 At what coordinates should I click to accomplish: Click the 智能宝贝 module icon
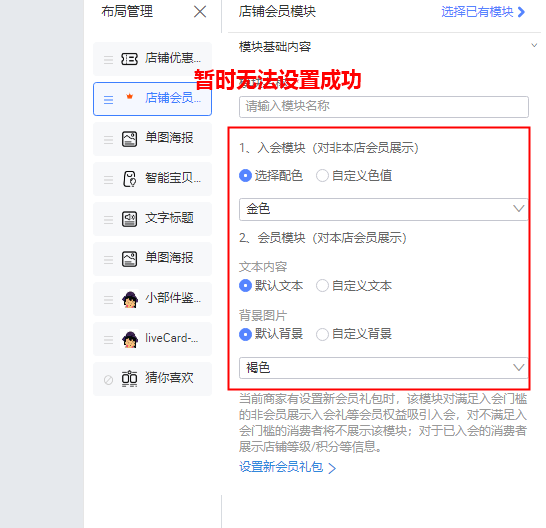pos(130,179)
